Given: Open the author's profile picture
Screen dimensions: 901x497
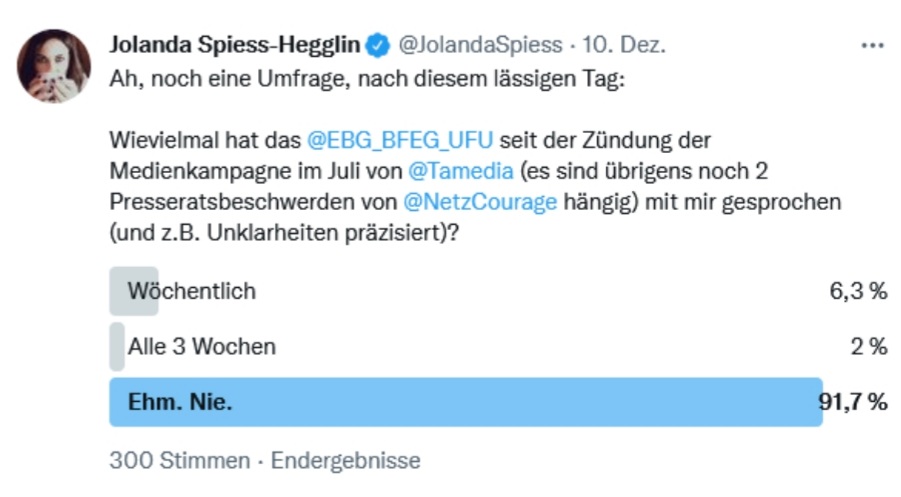Looking at the screenshot, I should [54, 66].
